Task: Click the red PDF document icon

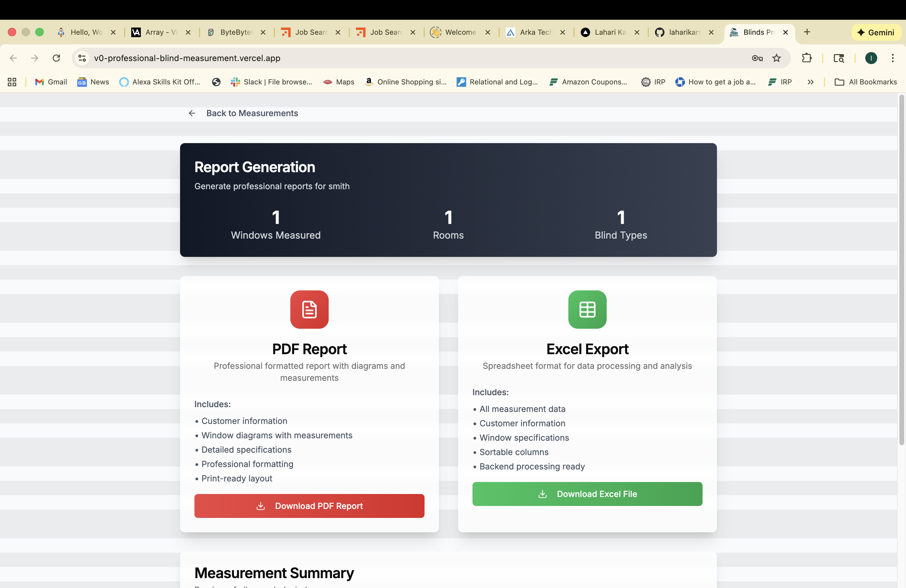Action: [309, 309]
